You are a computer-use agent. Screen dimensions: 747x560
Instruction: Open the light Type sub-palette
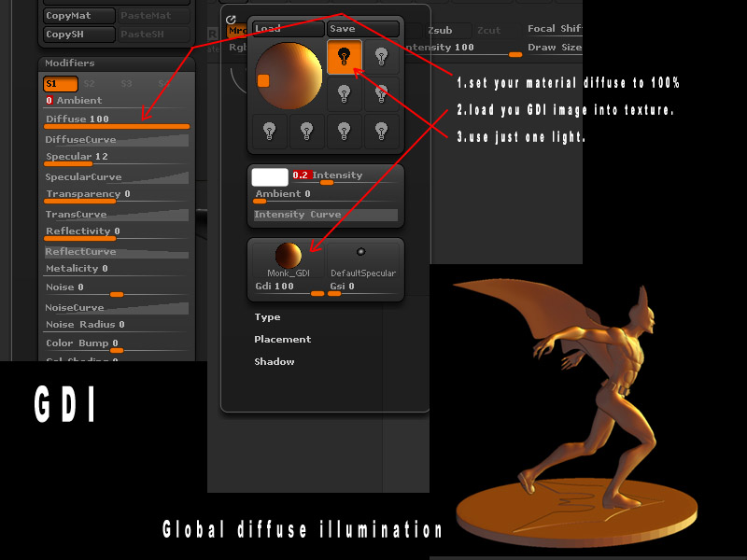coord(267,317)
